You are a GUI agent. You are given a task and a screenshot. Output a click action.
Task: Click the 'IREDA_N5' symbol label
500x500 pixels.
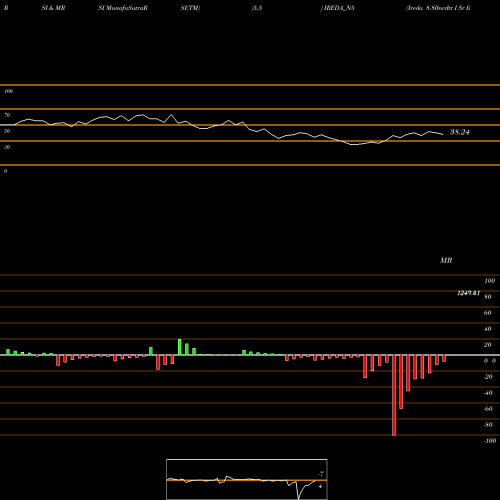338,8
